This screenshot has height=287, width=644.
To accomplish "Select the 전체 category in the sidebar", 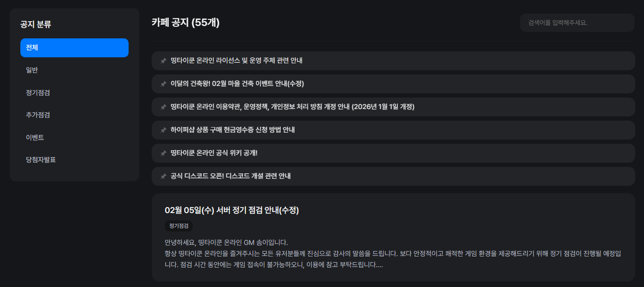I will click(74, 48).
